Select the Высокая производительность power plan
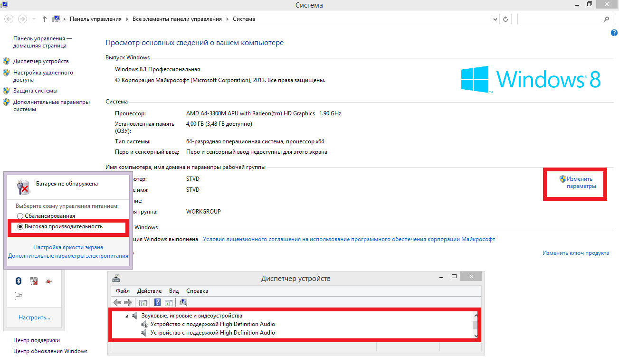619x364 pixels. [60, 226]
